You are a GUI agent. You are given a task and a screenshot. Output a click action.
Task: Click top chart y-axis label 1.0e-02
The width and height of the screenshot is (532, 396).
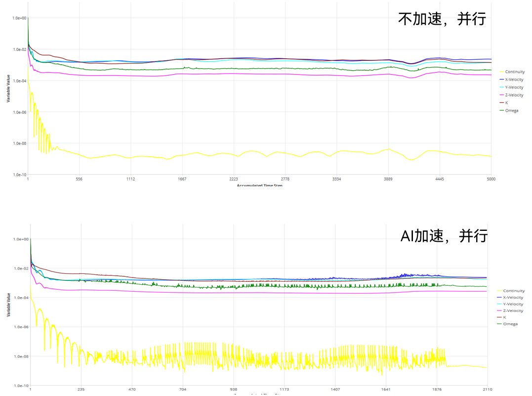pos(19,49)
